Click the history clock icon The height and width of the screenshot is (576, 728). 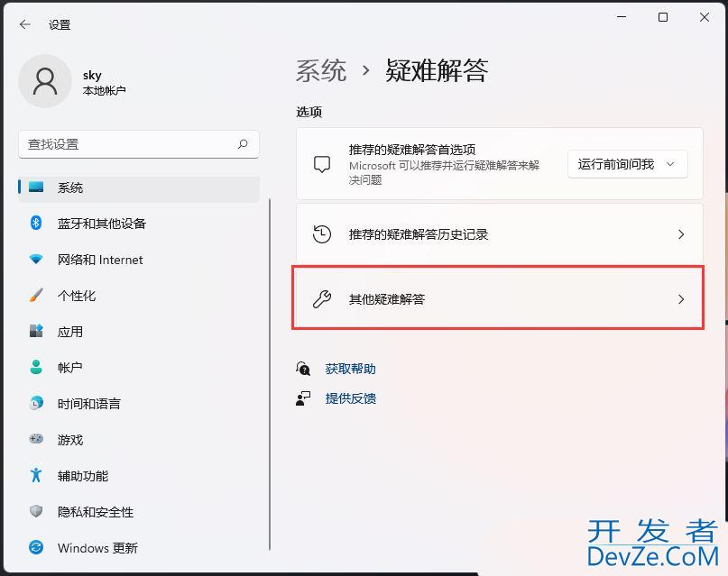pos(322,234)
